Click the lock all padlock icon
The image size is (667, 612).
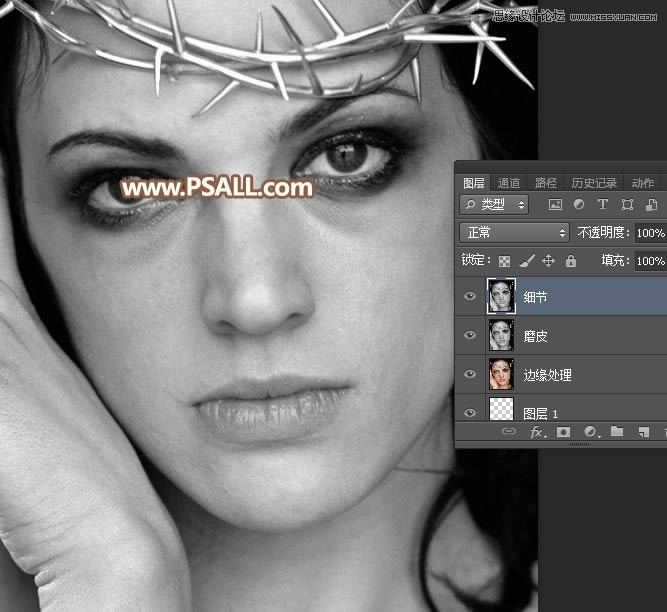click(571, 261)
